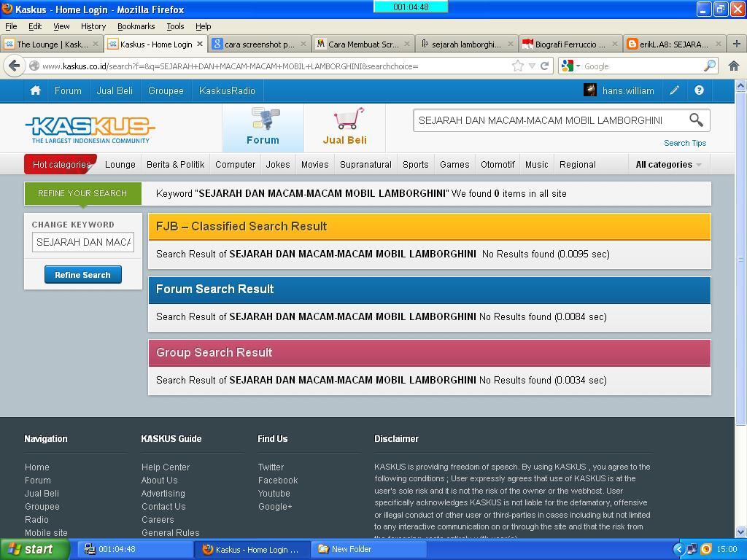The width and height of the screenshot is (747, 560).
Task: Open Google search engine dropdown
Action: [x=570, y=66]
